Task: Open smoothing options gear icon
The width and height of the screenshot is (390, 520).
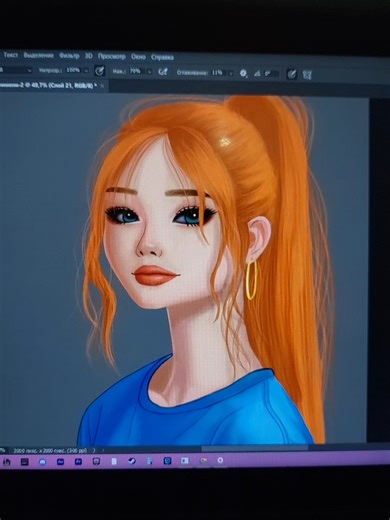Action: point(244,73)
